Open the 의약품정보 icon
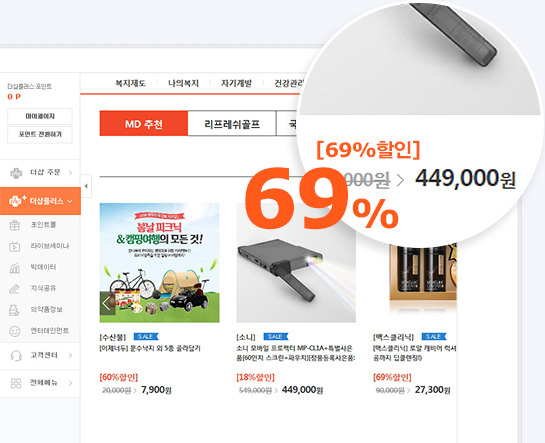545x443 pixels. pos(14,310)
